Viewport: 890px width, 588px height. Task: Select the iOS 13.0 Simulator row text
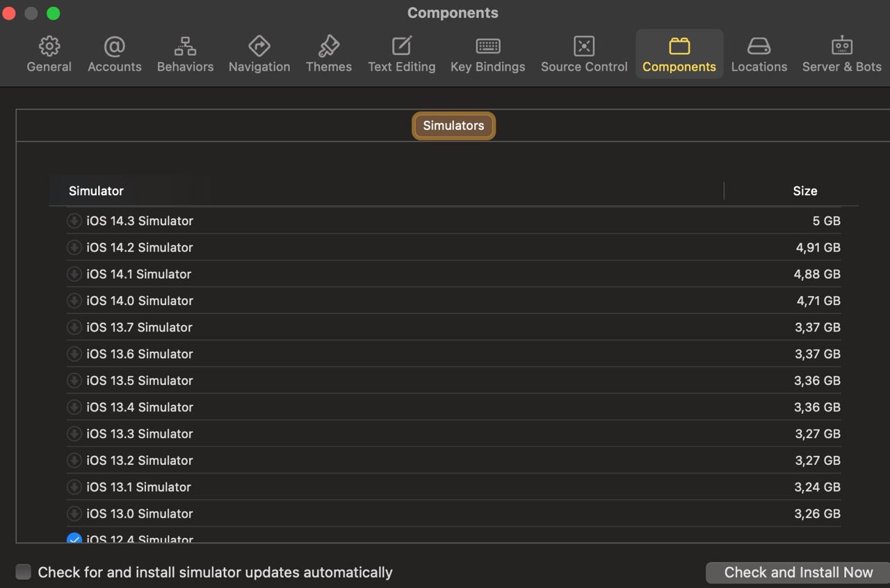[x=140, y=514]
